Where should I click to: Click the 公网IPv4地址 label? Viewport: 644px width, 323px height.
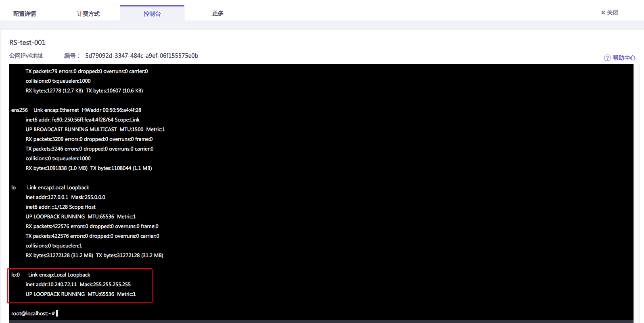coord(26,56)
